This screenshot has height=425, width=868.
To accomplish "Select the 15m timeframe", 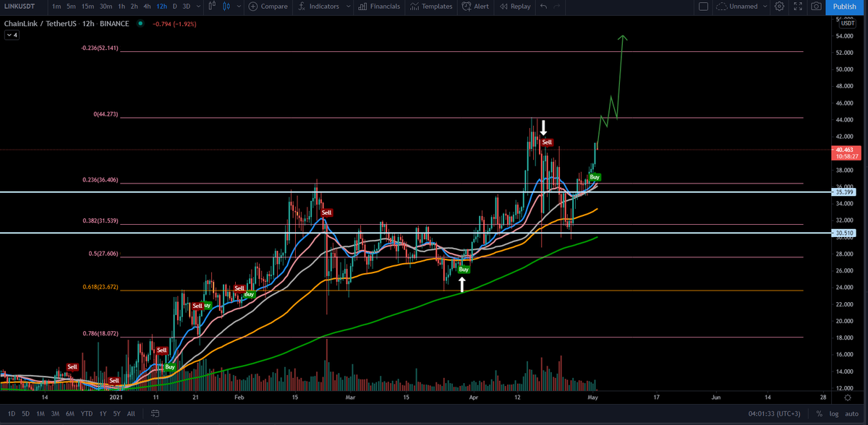I will click(x=88, y=7).
